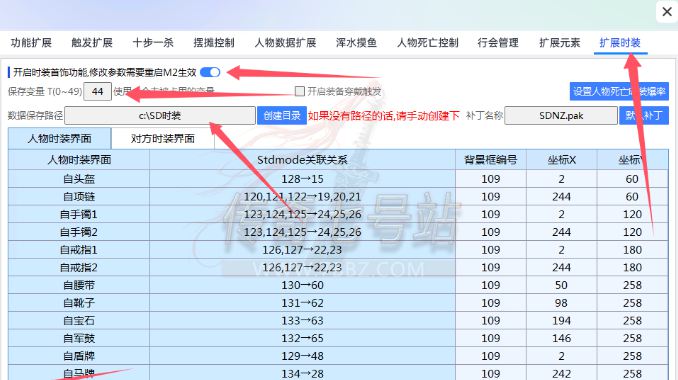Select the 自腰带 row name cell

coord(79,285)
